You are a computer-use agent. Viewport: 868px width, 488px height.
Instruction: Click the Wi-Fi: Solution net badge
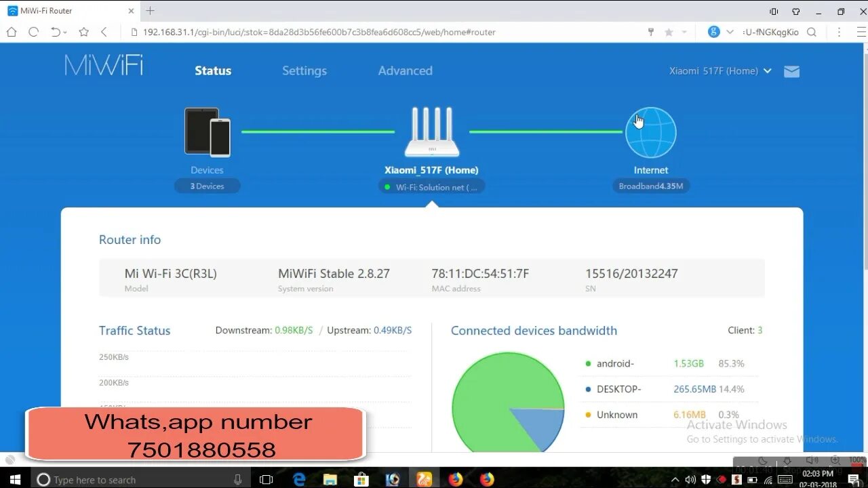point(432,187)
